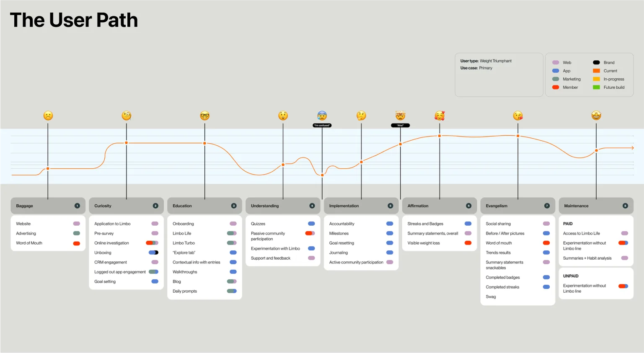Click the smiling hearts emoji above Affirmation
Screen dimensions: 644x353
pyautogui.click(x=440, y=116)
